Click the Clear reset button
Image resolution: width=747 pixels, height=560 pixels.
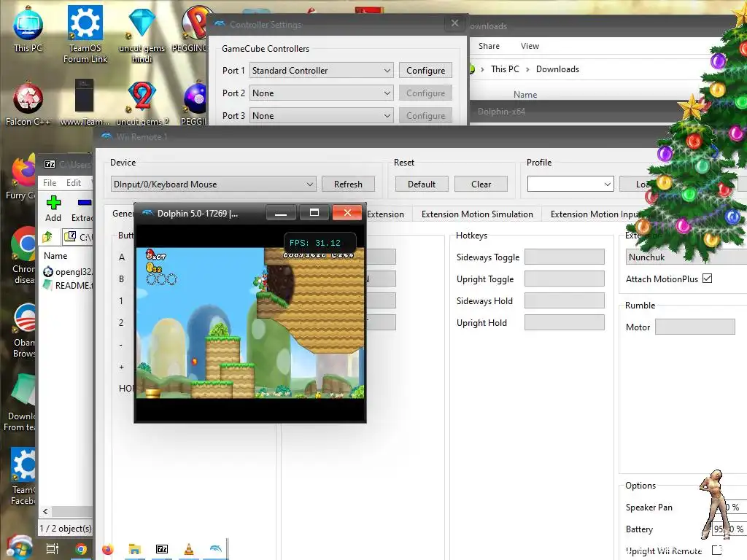[x=481, y=184]
